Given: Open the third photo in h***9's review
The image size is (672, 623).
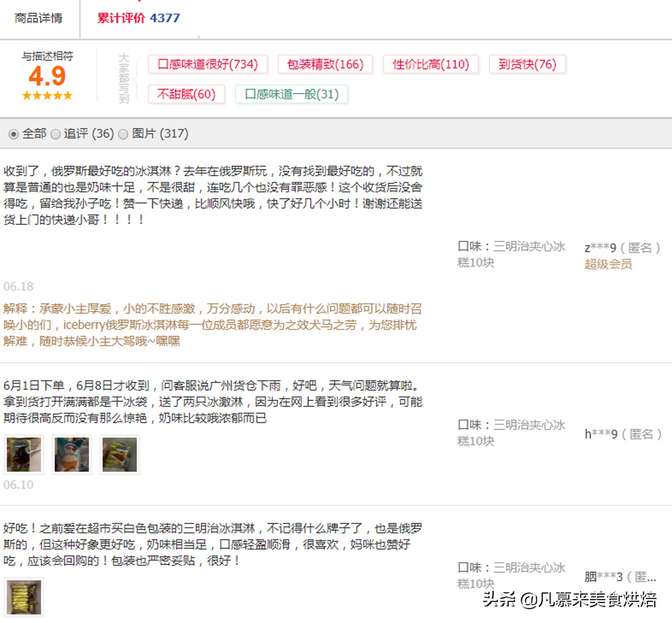Looking at the screenshot, I should pos(120,455).
